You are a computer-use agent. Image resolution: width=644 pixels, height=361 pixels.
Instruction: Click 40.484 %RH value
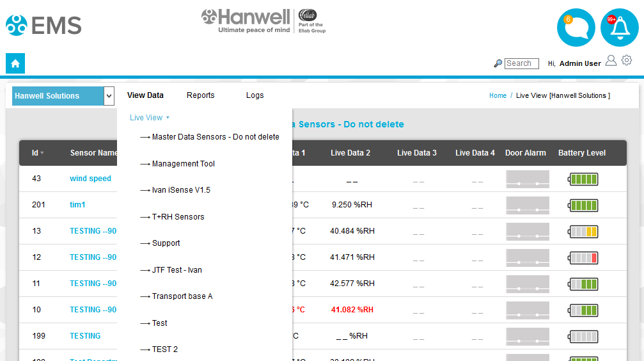[352, 231]
